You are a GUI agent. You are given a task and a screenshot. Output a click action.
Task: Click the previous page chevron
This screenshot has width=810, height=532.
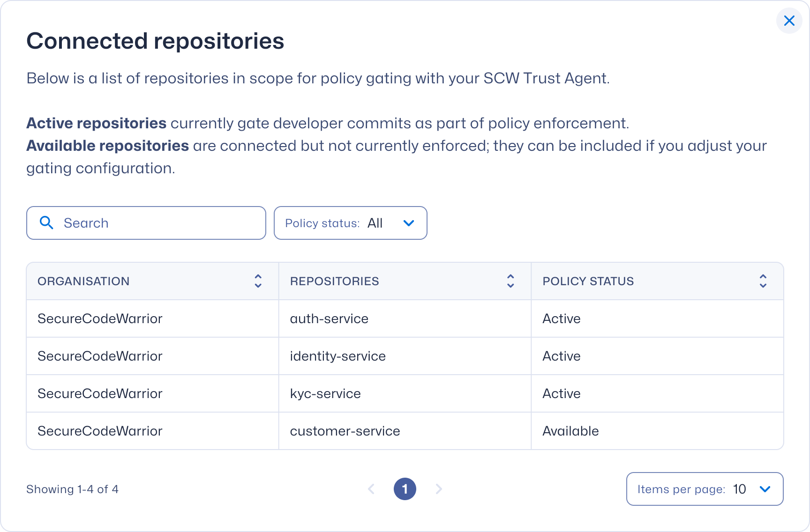[x=371, y=488]
